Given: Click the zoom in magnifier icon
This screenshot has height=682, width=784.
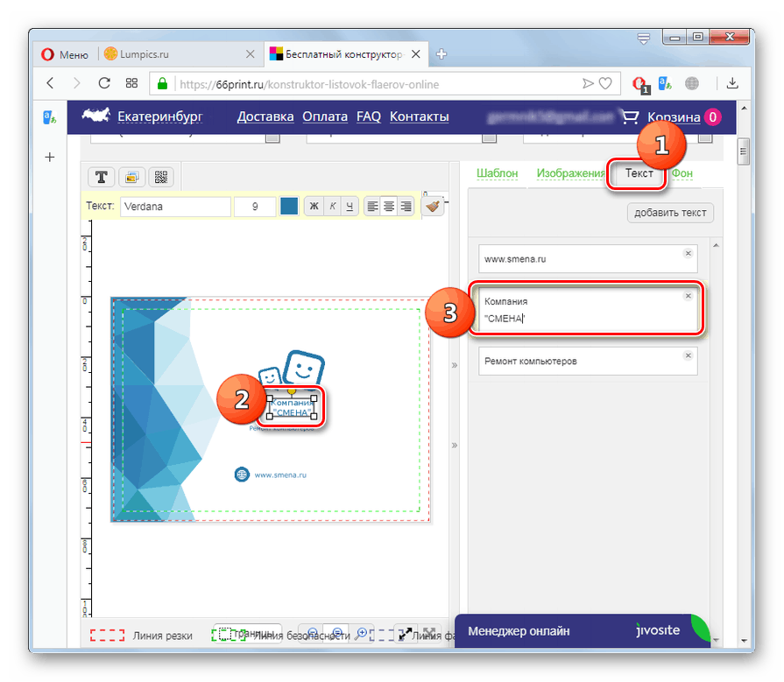Looking at the screenshot, I should [x=361, y=634].
